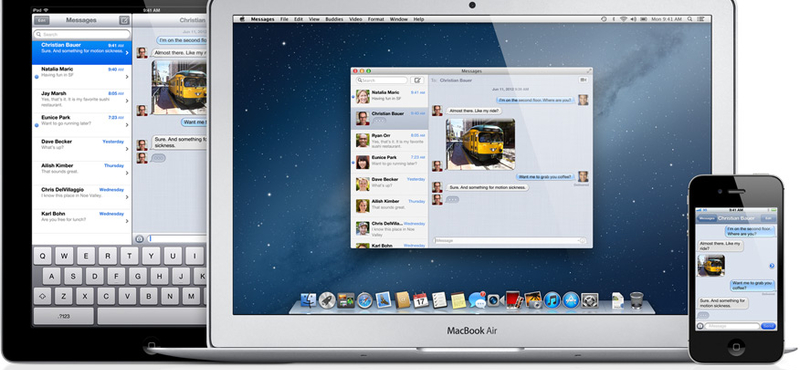Viewport: 800px width, 370px height.
Task: Open Documents stack in the dock
Action: pyautogui.click(x=618, y=300)
